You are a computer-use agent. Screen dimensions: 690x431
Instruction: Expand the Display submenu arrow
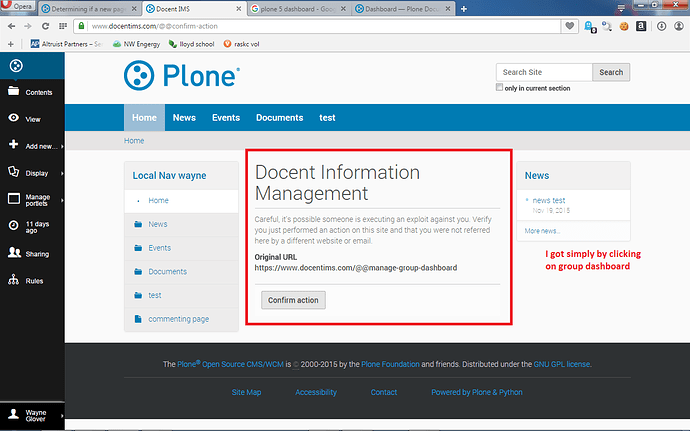click(62, 173)
